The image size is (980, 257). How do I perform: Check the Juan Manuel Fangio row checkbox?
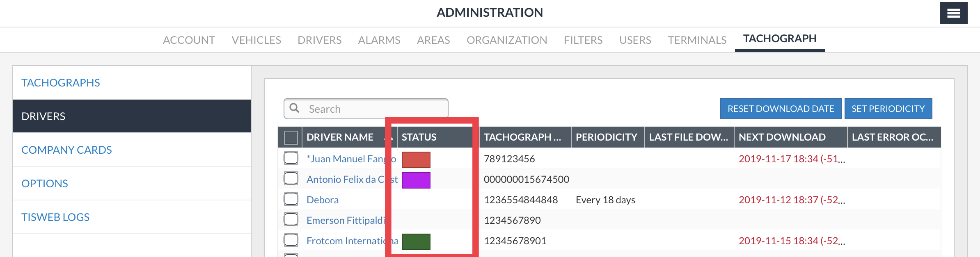click(291, 158)
